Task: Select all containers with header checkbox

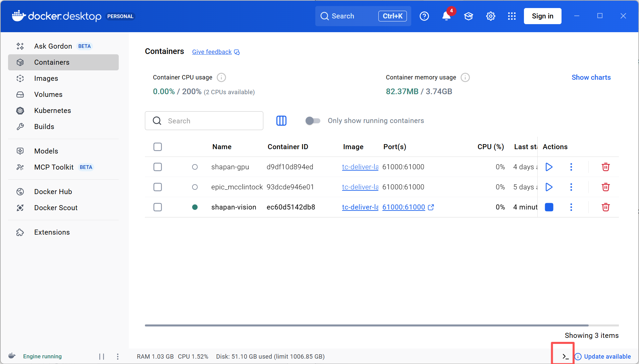Action: click(x=158, y=146)
